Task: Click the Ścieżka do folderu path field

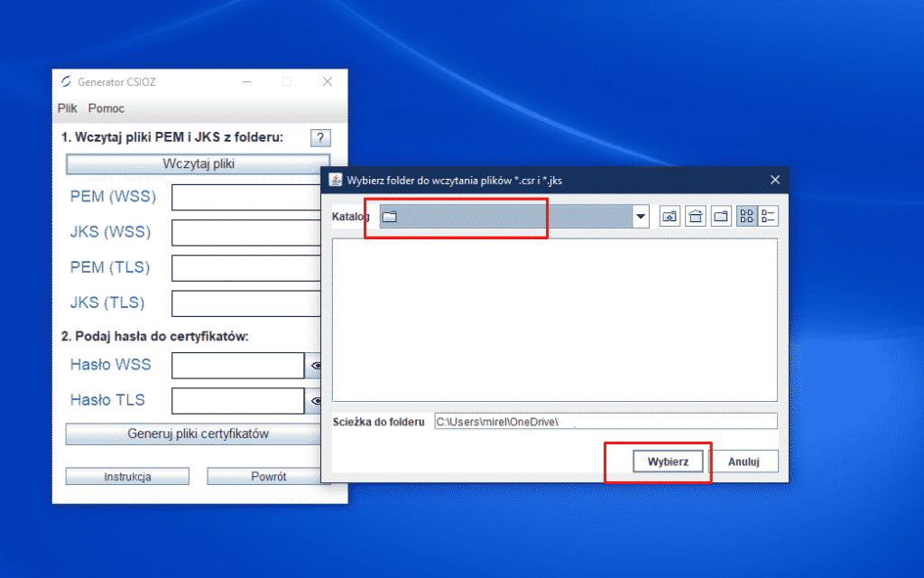Action: tap(605, 422)
